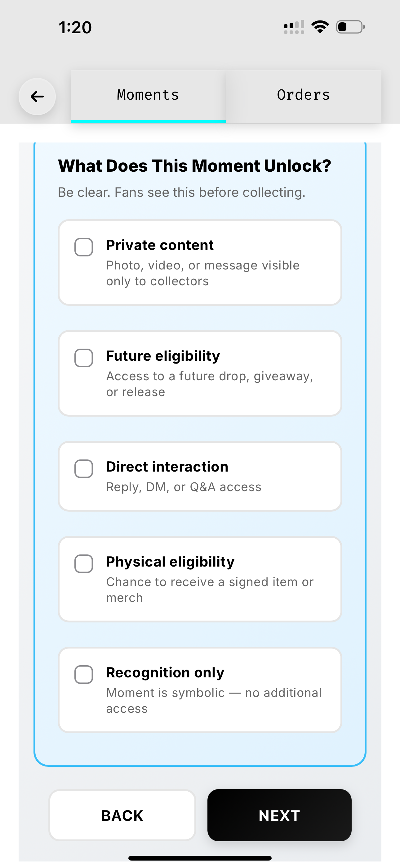Toggle the Recognition only checkbox
This screenshot has width=400, height=868.
84,675
